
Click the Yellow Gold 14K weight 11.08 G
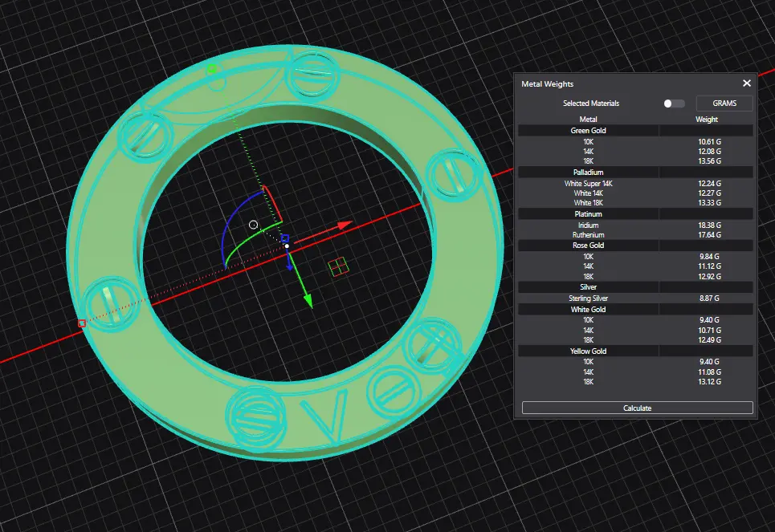pyautogui.click(x=709, y=372)
